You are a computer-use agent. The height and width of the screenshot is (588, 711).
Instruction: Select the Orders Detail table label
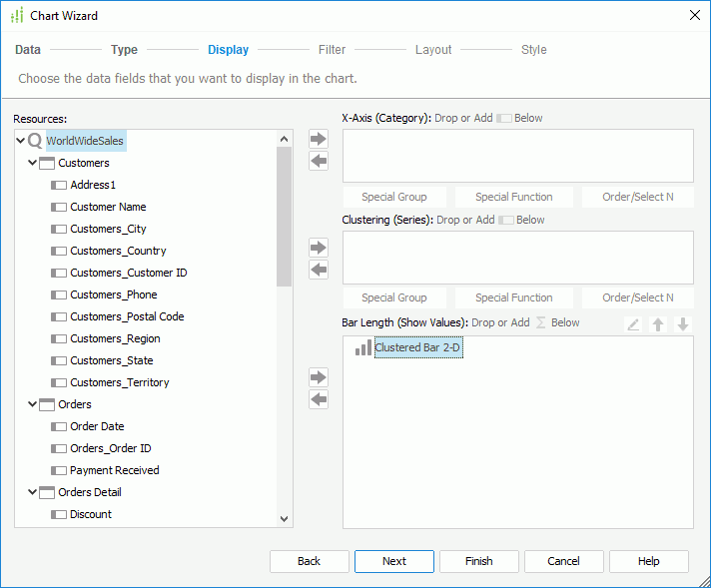(90, 492)
